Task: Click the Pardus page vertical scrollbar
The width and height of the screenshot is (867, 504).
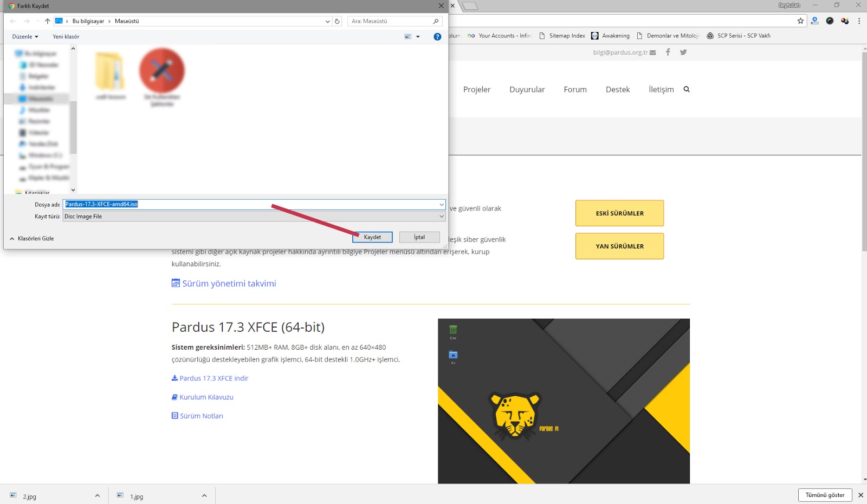Action: [864, 151]
